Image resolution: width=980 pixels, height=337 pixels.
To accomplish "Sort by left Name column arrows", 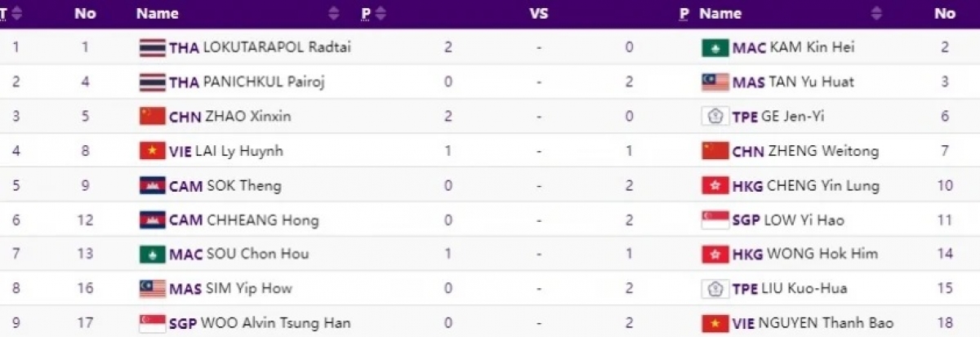I will tap(333, 14).
